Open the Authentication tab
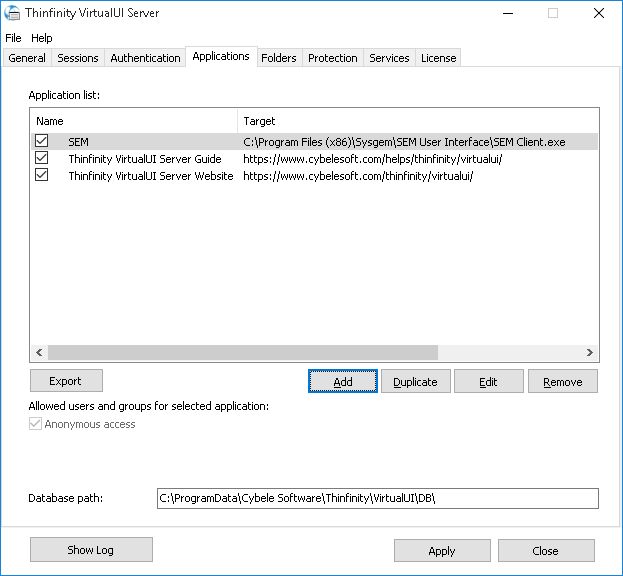This screenshot has width=623, height=576. pyautogui.click(x=145, y=58)
